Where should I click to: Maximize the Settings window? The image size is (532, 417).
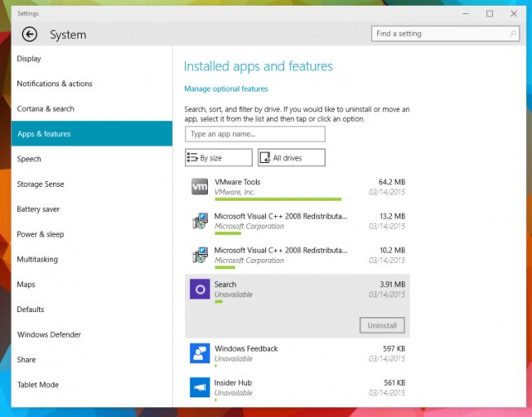coord(489,14)
